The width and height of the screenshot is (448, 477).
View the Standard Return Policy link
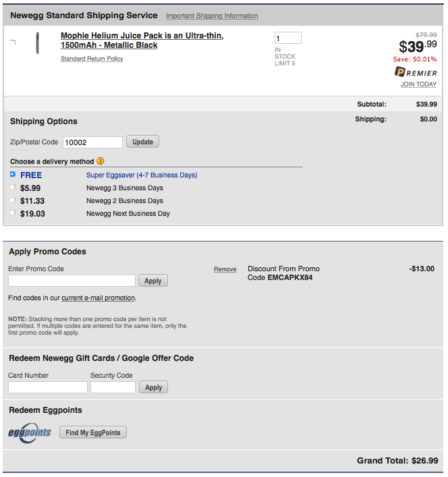(x=92, y=59)
